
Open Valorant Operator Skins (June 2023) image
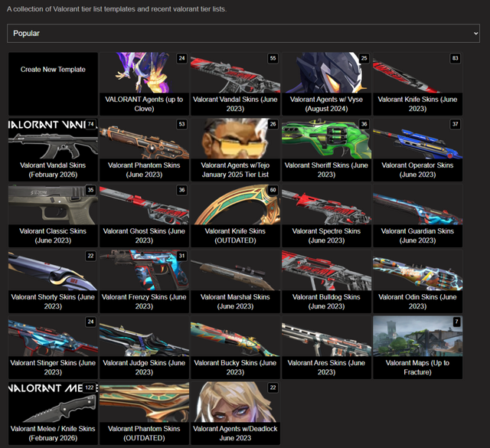(417, 139)
